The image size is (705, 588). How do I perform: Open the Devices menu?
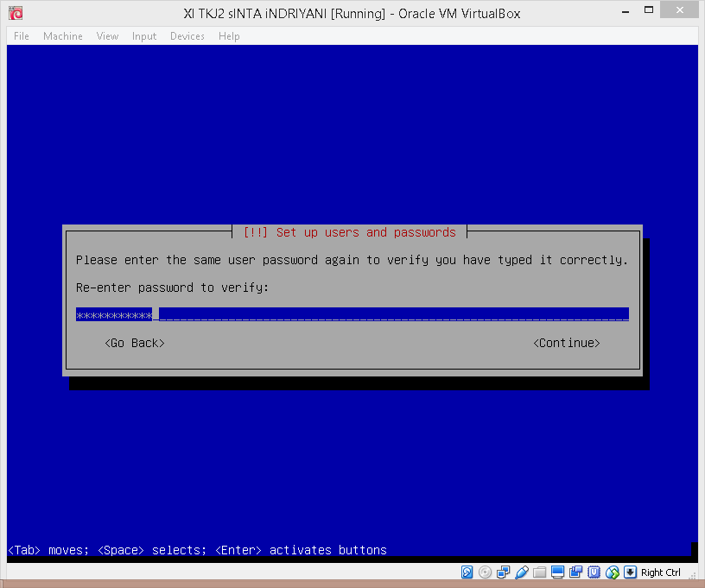pos(187,36)
